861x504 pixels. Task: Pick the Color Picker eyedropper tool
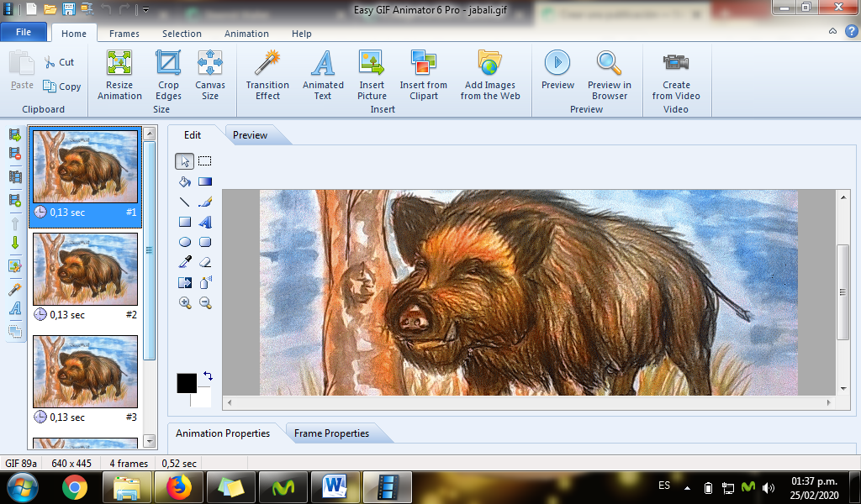click(x=185, y=262)
